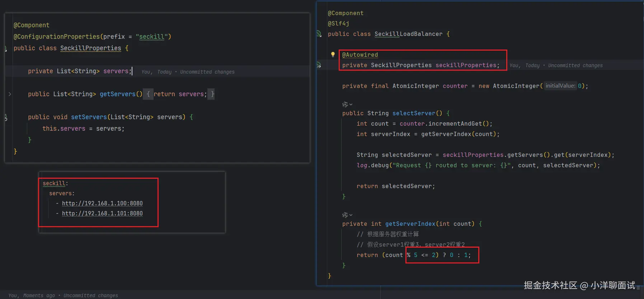Open the usages hint icon above selectServer
Image resolution: width=644 pixels, height=299 pixels.
coord(347,104)
